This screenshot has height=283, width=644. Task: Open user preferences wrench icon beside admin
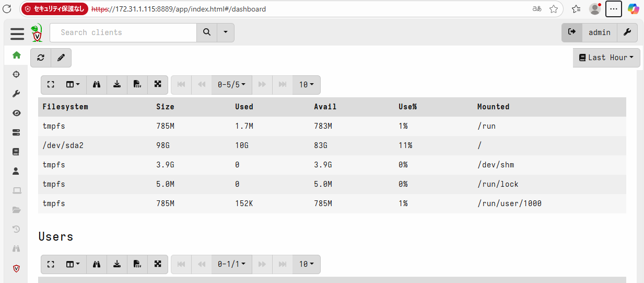(627, 32)
